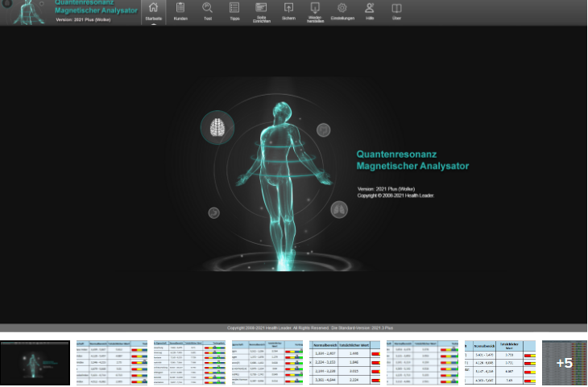Click the glowing human body figure
The image size is (588, 387).
tap(284, 185)
